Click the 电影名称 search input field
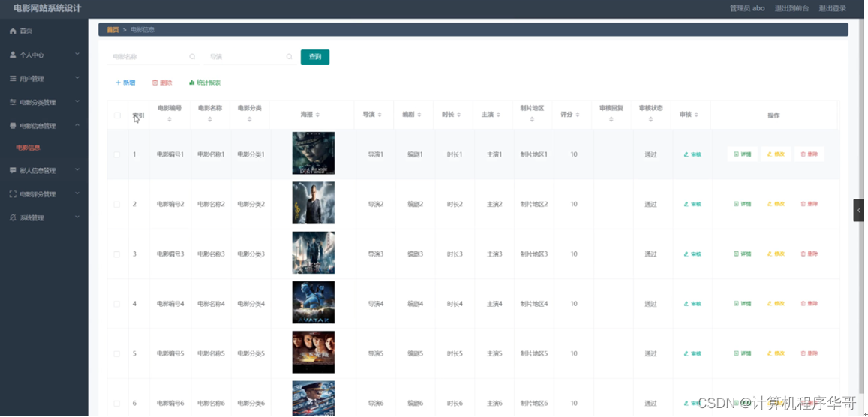This screenshot has width=868, height=417. point(152,57)
